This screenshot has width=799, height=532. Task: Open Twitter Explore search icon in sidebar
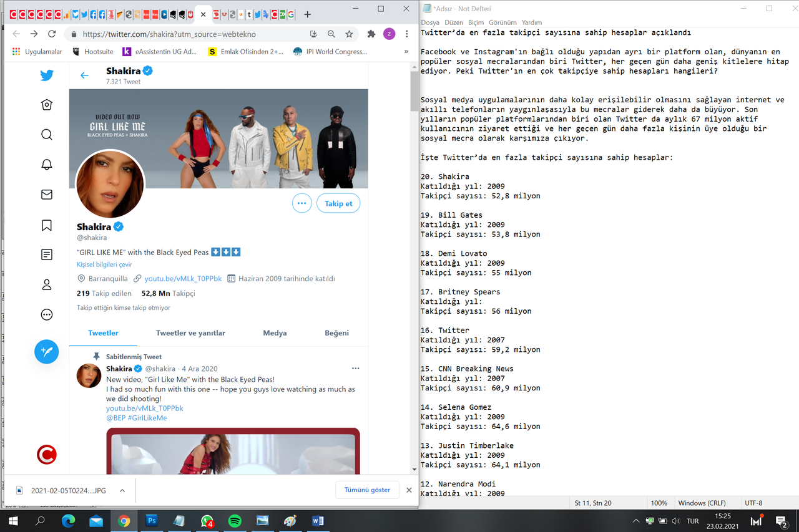[x=47, y=135]
